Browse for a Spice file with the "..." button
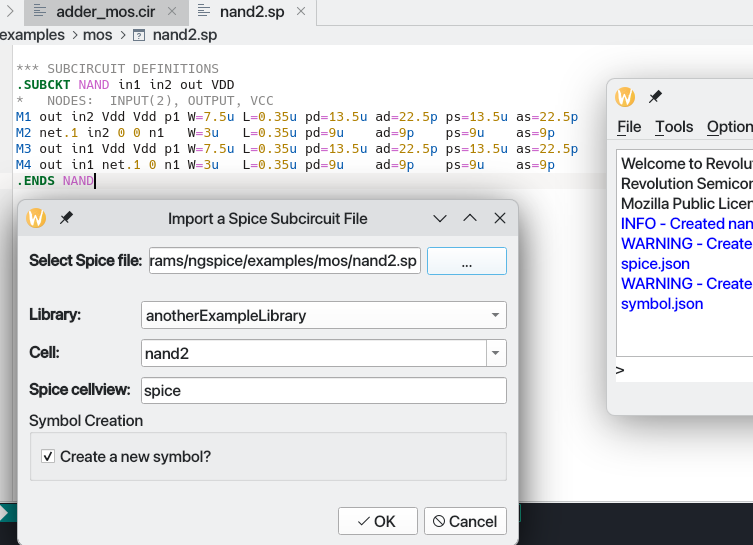The image size is (753, 545). [x=466, y=261]
